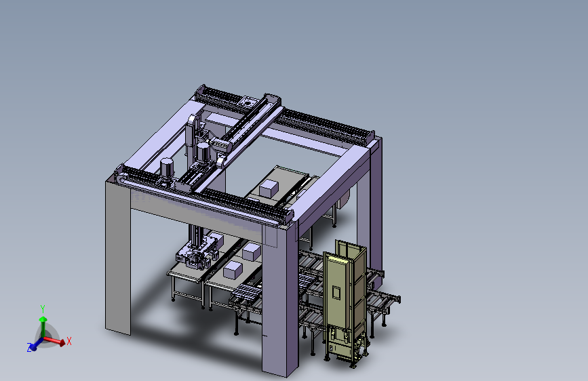
Task: Select the front-left gantry support column
Action: pyautogui.click(x=118, y=258)
